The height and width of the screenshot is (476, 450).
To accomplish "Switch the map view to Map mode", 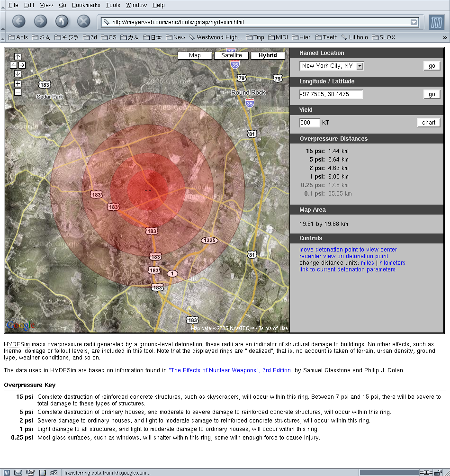I will (195, 55).
